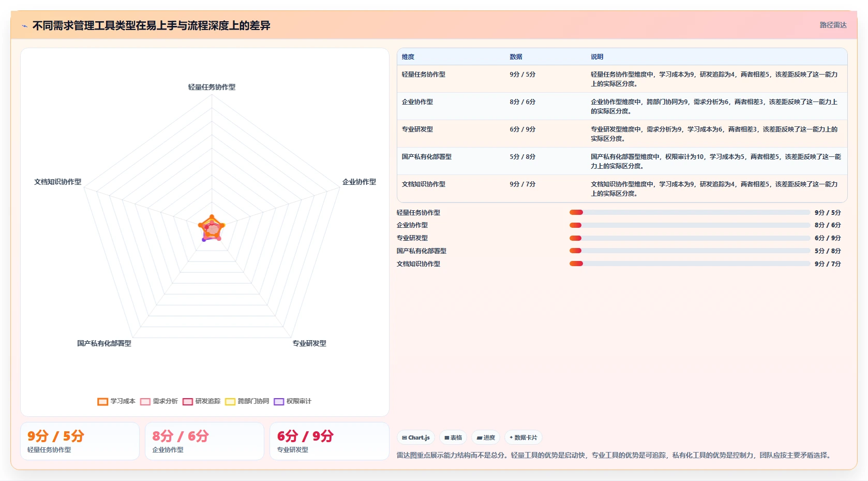This screenshot has height=481, width=868.
Task: Select the 说明 column header
Action: pos(597,57)
